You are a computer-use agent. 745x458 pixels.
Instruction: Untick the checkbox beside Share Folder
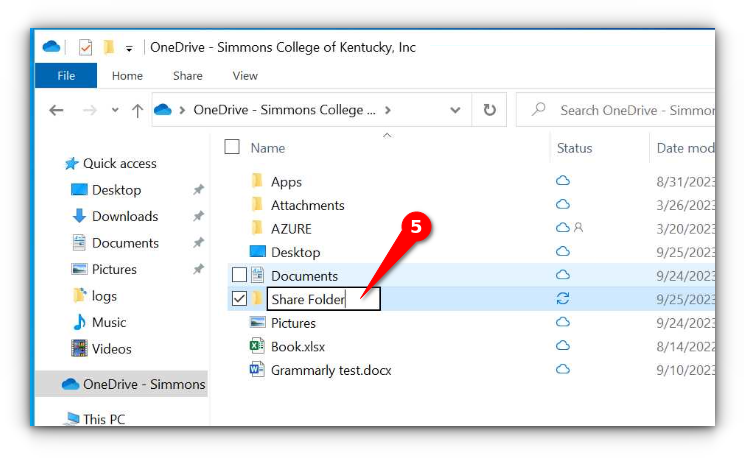pyautogui.click(x=239, y=298)
